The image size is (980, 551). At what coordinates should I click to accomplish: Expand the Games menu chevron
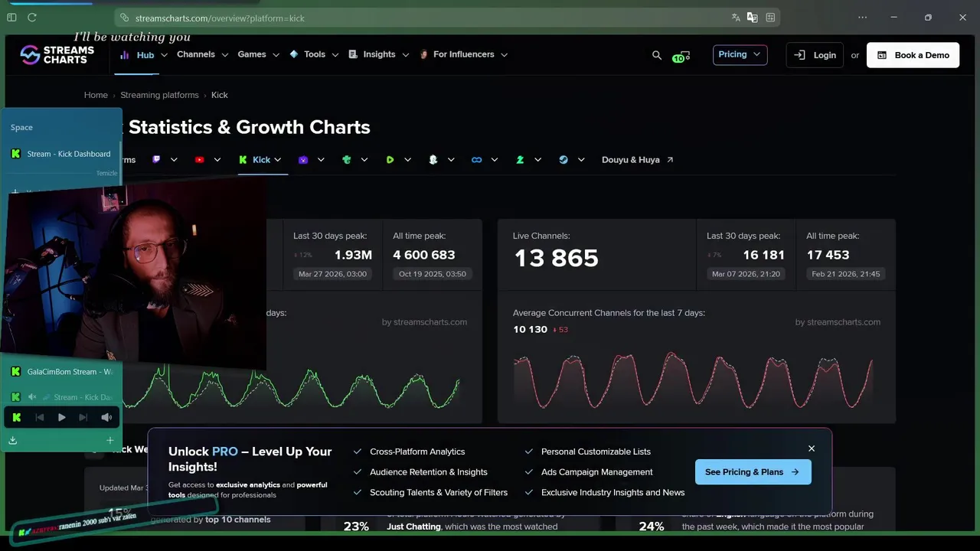[275, 55]
